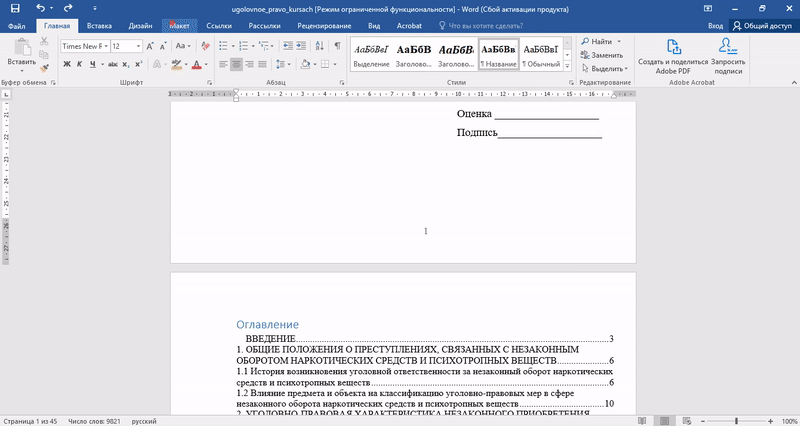Request signatures via Adobe Acrobat
Screen dimensions: 800x426
pos(728,56)
